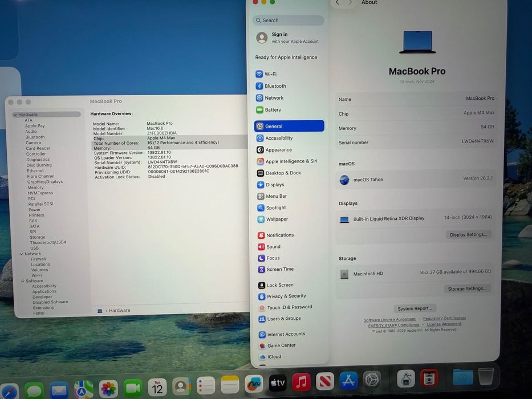Open the ENERGY STAR Compliance link
The width and height of the screenshot is (532, 399).
pyautogui.click(x=393, y=325)
